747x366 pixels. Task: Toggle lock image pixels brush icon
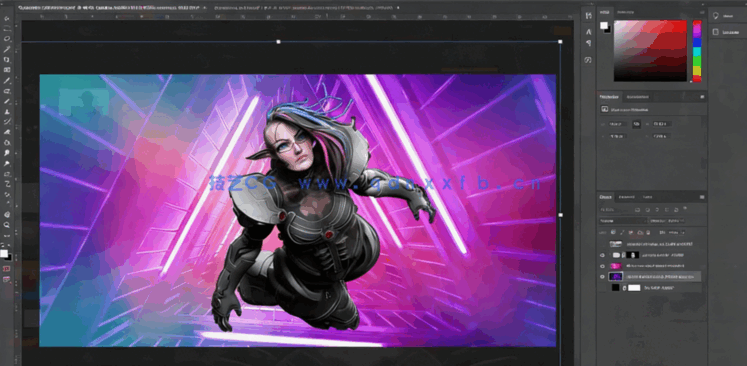623,233
